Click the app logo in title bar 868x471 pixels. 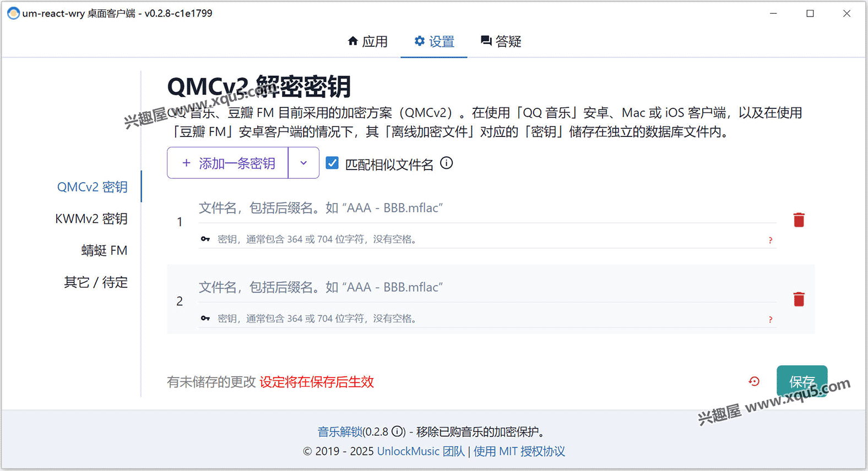(x=13, y=13)
